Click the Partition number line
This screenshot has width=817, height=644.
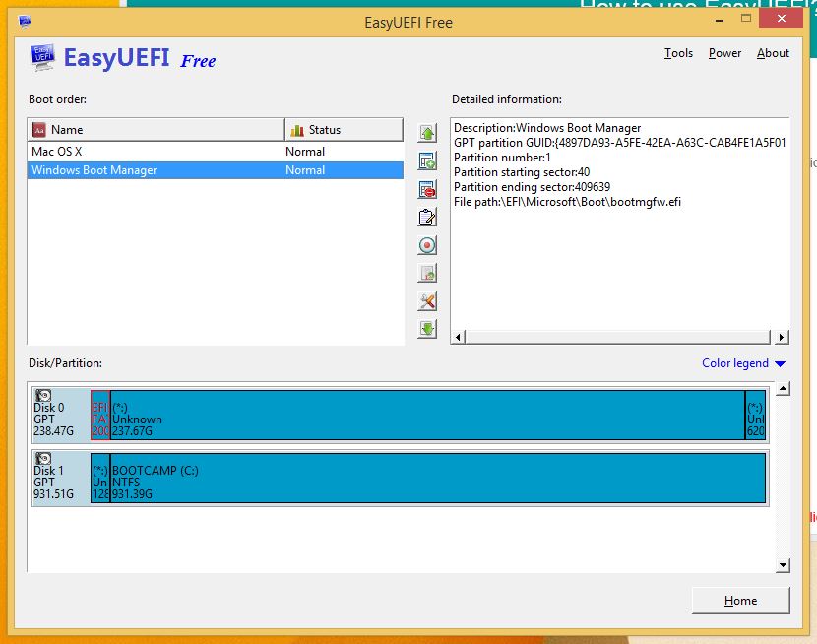[x=502, y=158]
